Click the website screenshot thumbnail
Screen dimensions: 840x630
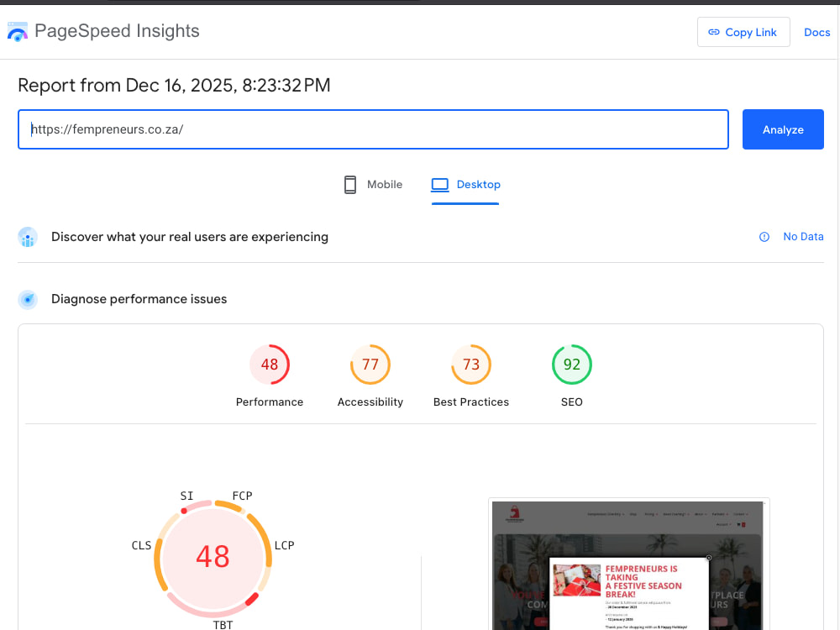(x=627, y=565)
